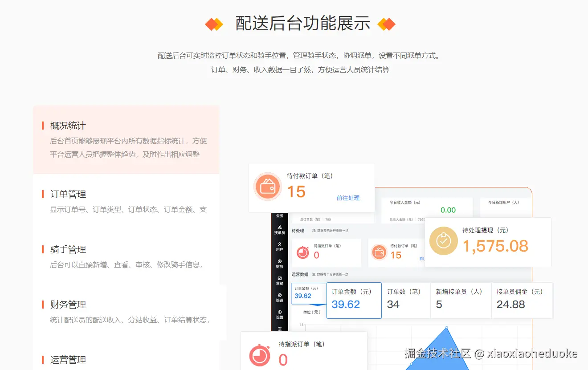Click the 今日新增用户（人） label
Viewport: 588px width, 370px height.
[503, 202]
